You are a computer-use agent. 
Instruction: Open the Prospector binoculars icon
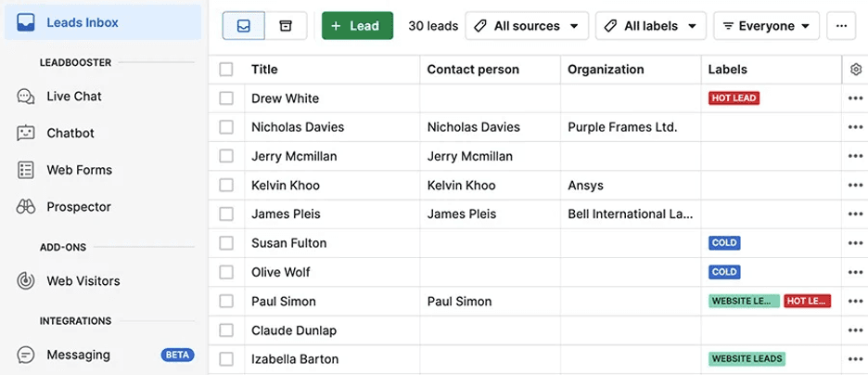(26, 207)
